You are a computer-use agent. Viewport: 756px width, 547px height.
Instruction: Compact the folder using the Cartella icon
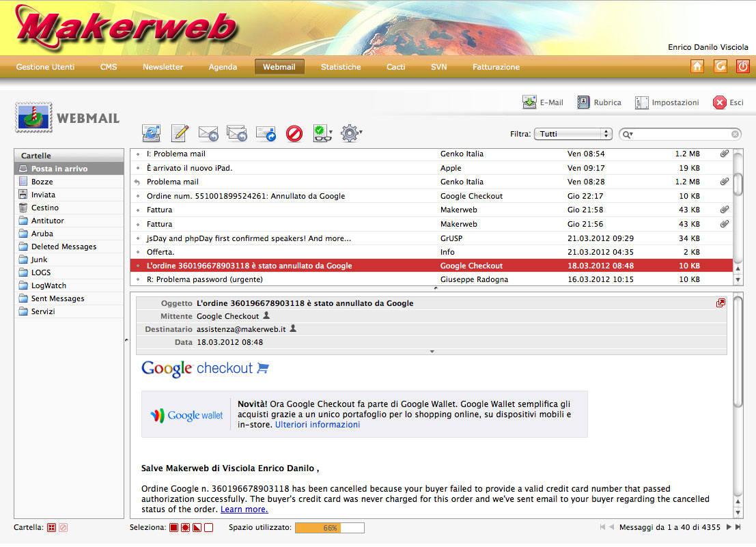click(x=52, y=528)
